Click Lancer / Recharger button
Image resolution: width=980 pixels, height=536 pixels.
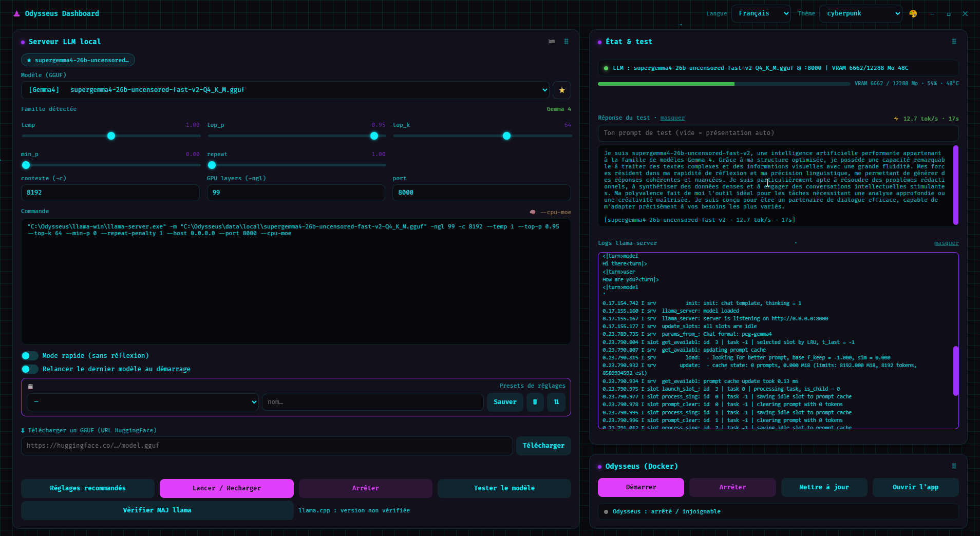(227, 488)
